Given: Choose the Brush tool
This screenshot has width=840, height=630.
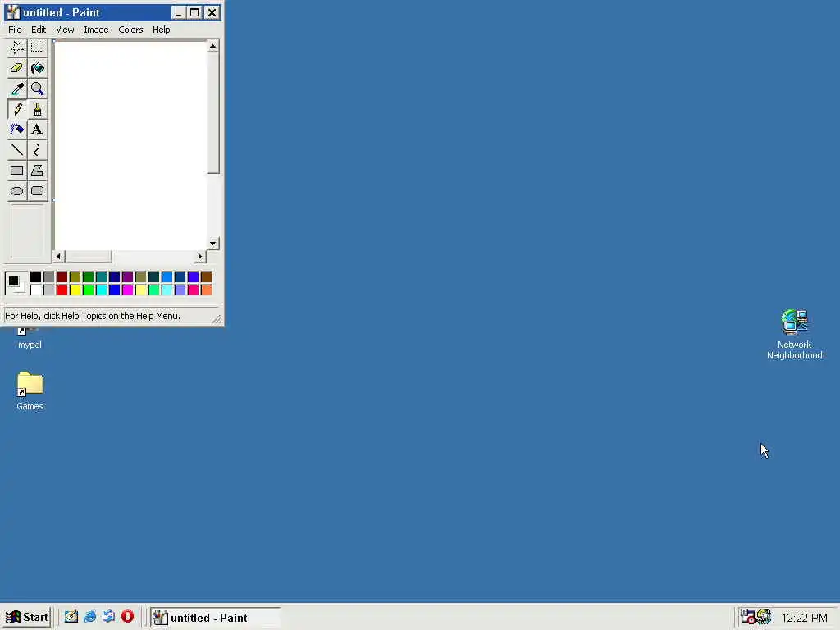Looking at the screenshot, I should point(37,109).
